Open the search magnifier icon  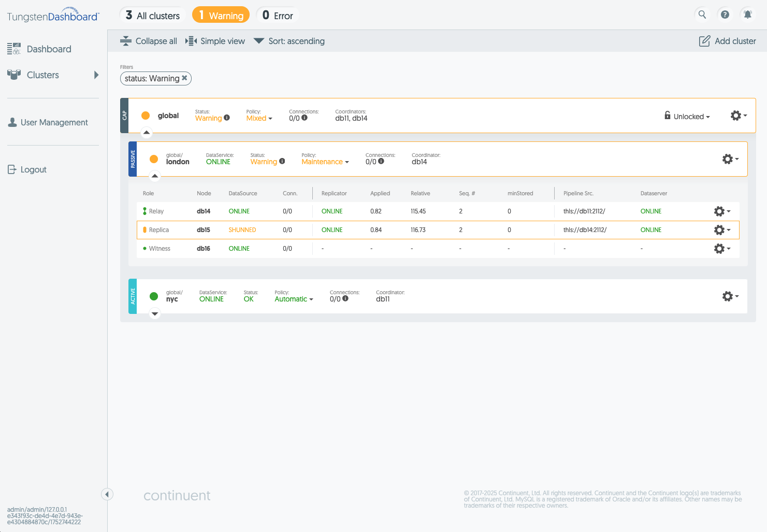pos(702,15)
